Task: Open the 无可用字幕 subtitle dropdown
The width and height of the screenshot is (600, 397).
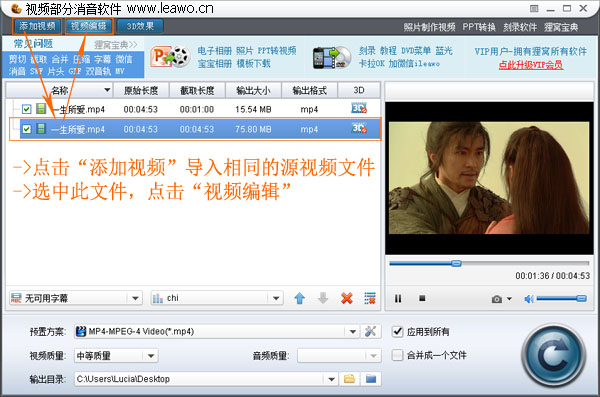Action: 76,298
